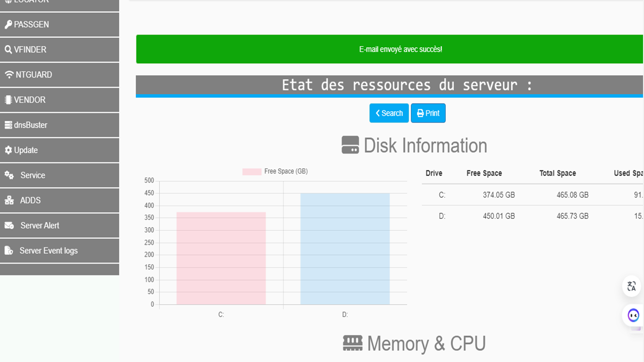The height and width of the screenshot is (362, 644).
Task: Select the Server Alert menu item
Action: [x=40, y=226]
